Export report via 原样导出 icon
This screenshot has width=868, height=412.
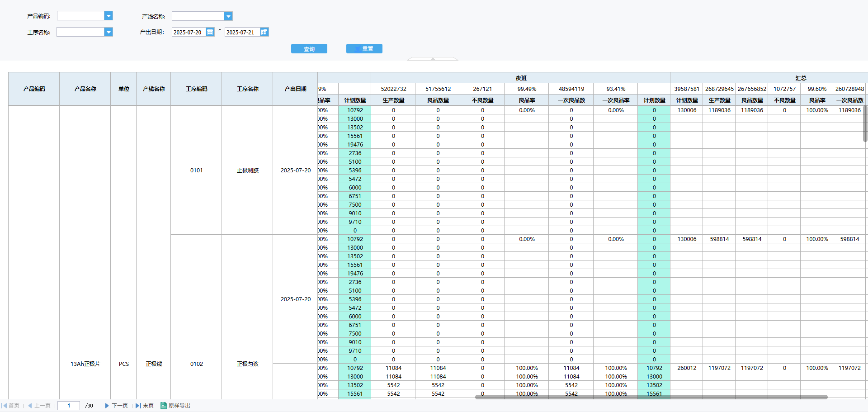164,406
